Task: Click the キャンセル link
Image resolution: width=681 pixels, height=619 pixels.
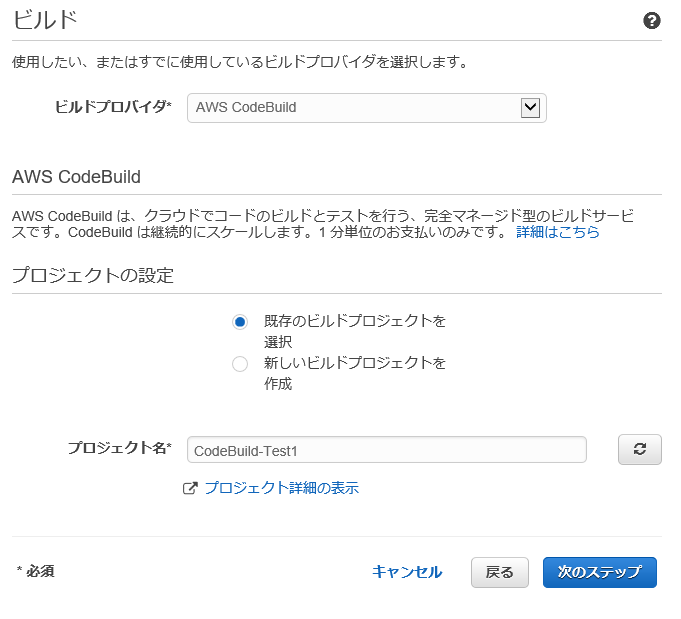Action: [x=407, y=572]
